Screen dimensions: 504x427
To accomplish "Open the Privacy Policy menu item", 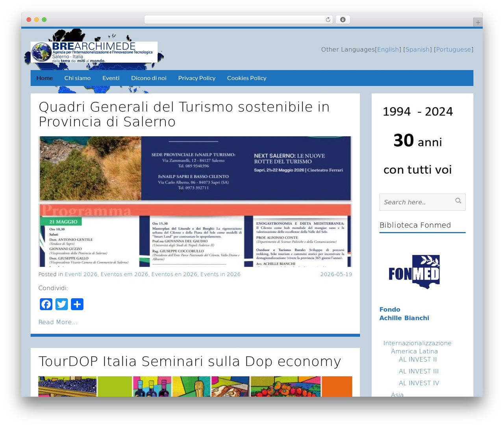I will point(197,78).
